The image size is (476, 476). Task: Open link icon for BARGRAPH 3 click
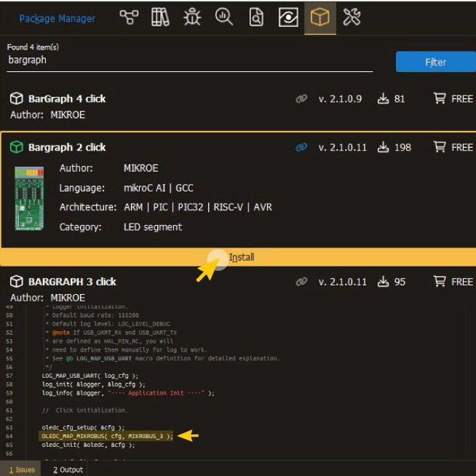(301, 282)
